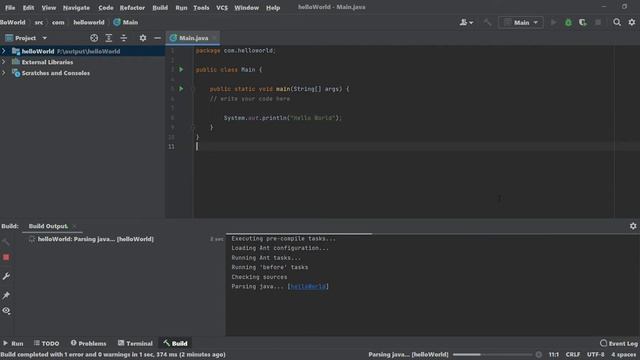Open the Run tool window button
The image size is (640, 360).
click(x=13, y=343)
